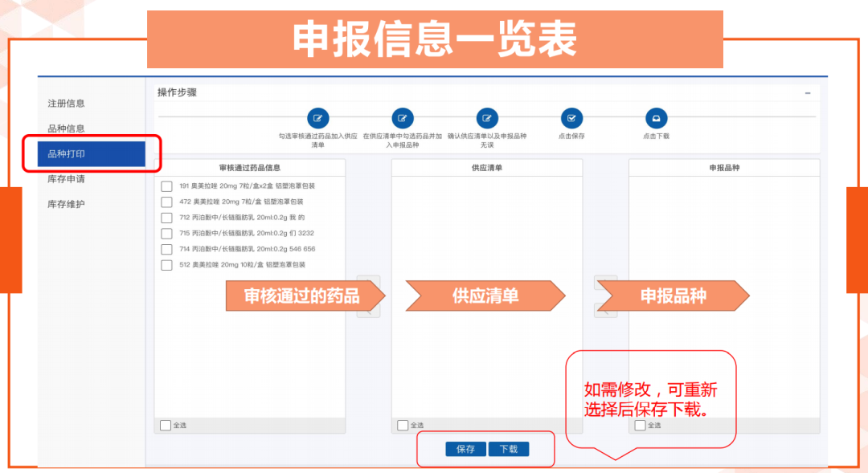Check the 512 奥美拉唑 20mg 10粒/盒 drug checkbox
868x473 pixels.
point(166,265)
